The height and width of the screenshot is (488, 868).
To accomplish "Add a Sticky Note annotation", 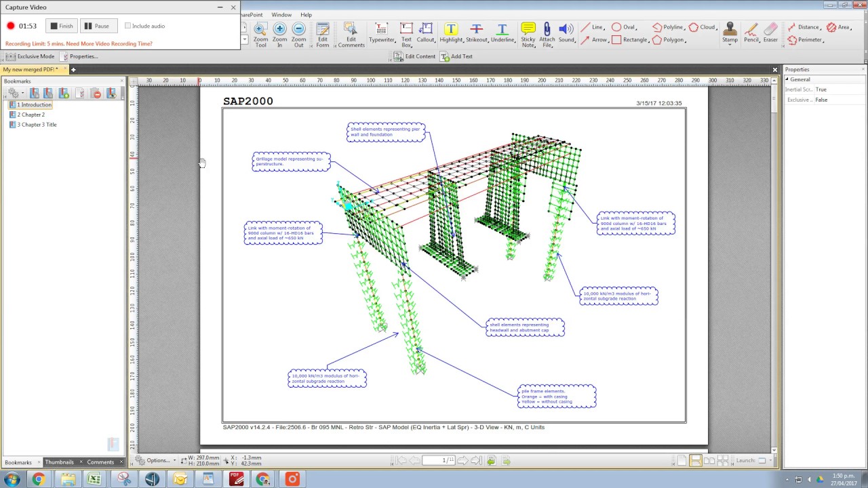I will tap(528, 35).
